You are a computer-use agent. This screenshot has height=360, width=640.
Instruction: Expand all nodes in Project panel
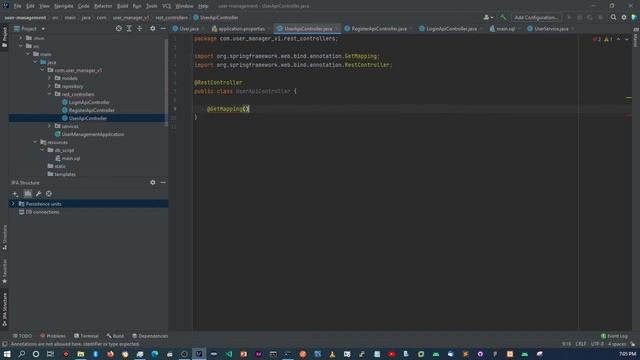tap(129, 29)
